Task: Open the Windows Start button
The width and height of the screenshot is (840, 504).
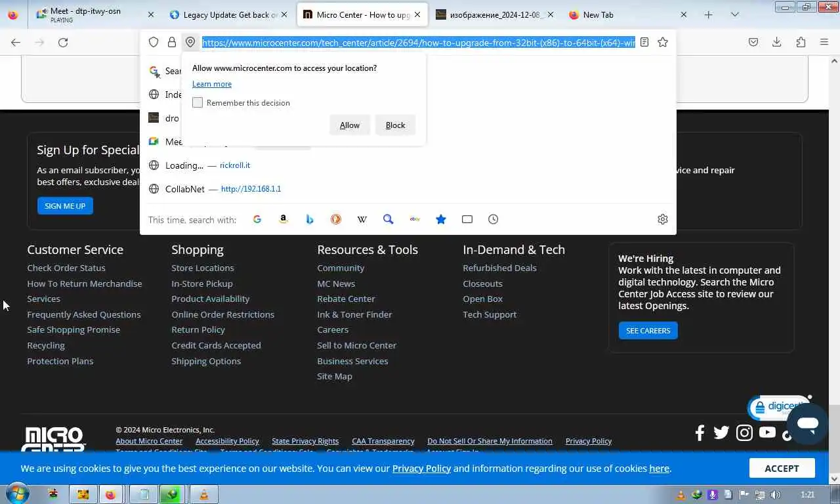Action: point(18,494)
